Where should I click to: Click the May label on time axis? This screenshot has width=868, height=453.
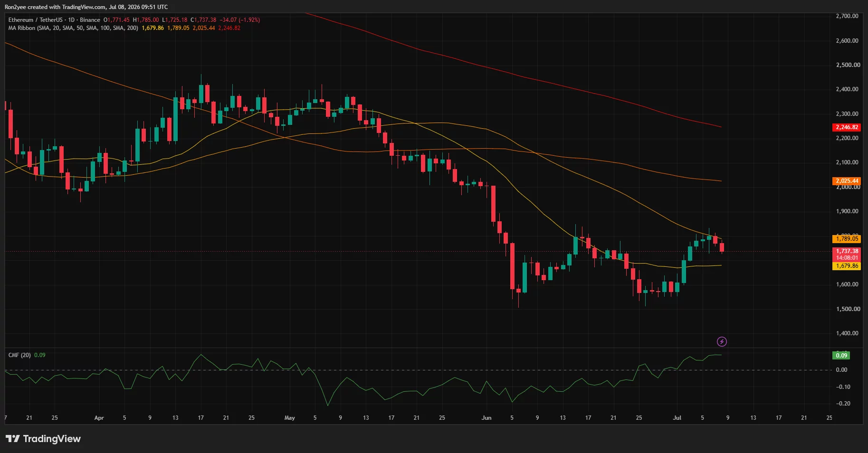pyautogui.click(x=289, y=418)
